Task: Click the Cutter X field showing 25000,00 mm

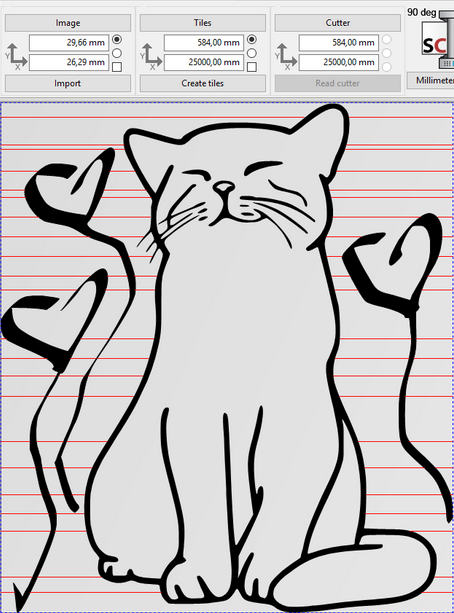Action: (x=339, y=63)
